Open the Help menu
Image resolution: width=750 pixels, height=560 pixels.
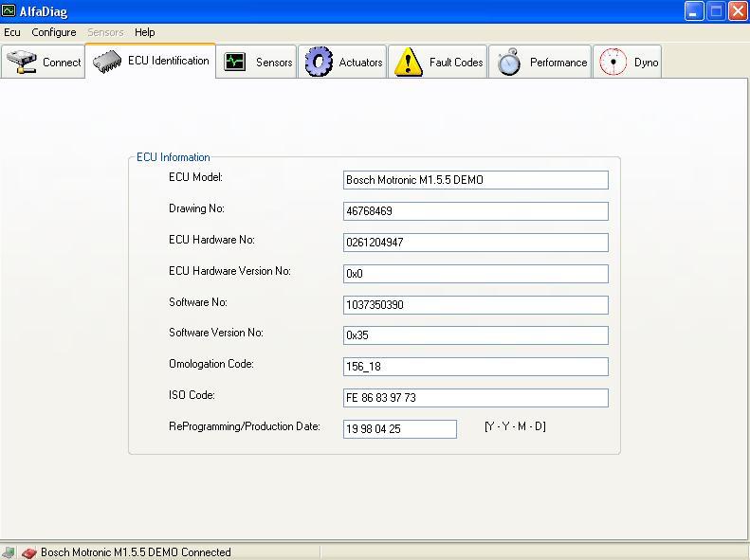[x=144, y=32]
